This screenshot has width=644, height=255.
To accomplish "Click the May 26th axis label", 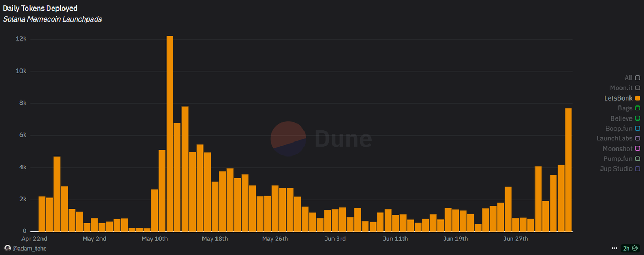I will (275, 239).
